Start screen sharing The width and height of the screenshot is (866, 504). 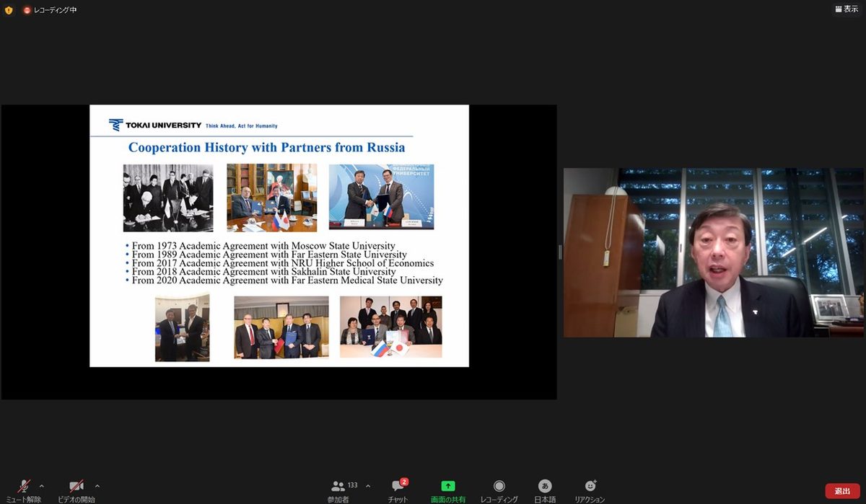click(448, 490)
